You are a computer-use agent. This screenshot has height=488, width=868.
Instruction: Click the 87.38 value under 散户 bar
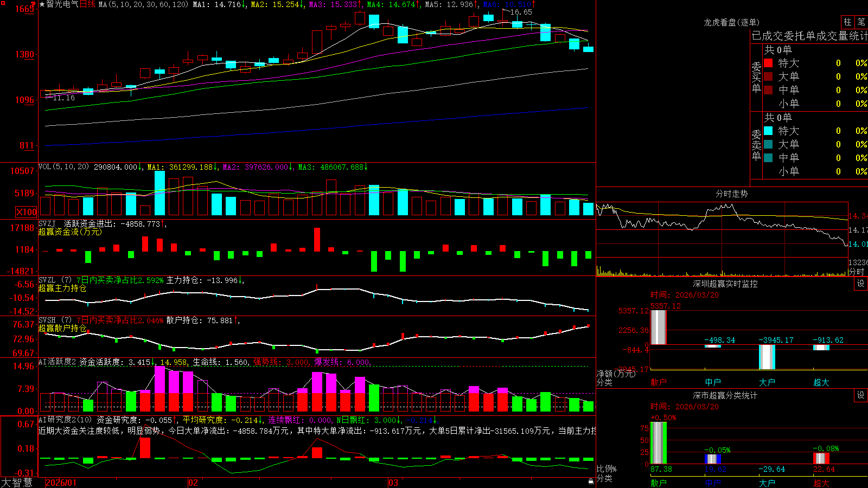661,469
